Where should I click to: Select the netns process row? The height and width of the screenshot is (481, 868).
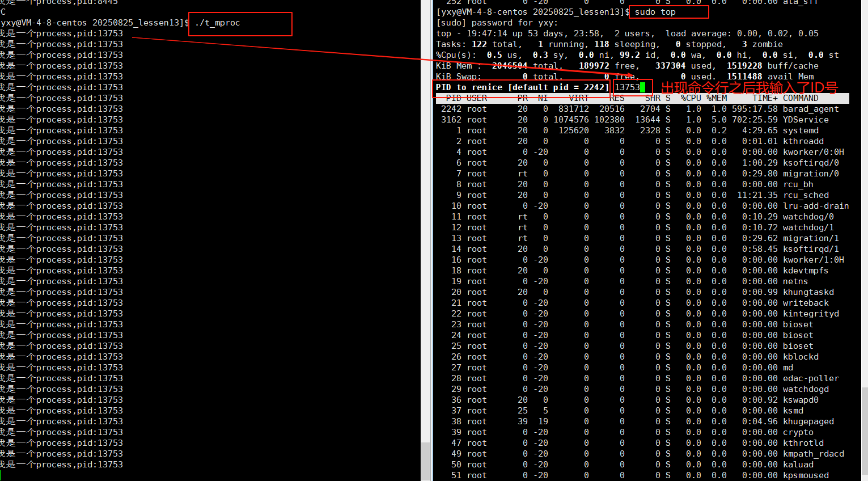coord(642,281)
